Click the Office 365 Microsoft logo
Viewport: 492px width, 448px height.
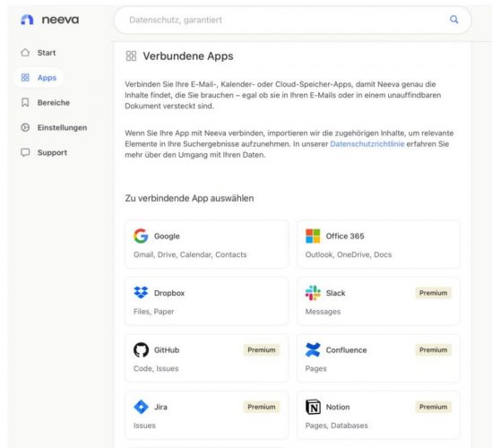pyautogui.click(x=313, y=236)
